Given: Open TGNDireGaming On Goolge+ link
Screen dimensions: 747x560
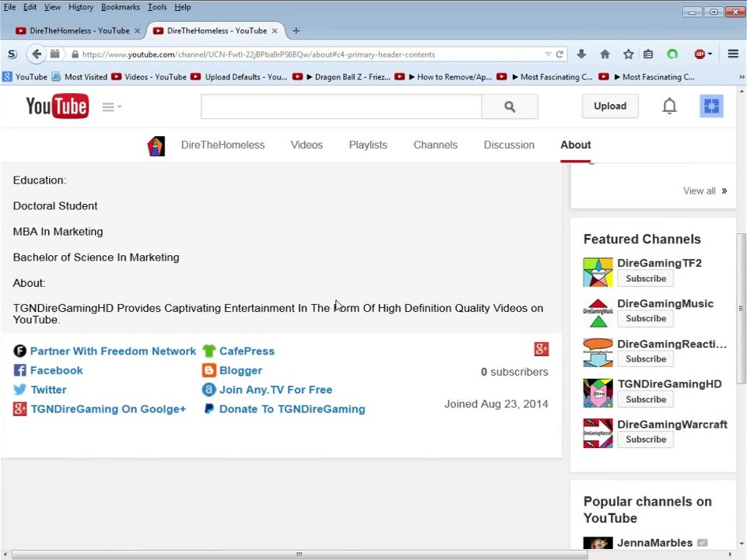Looking at the screenshot, I should pyautogui.click(x=108, y=409).
